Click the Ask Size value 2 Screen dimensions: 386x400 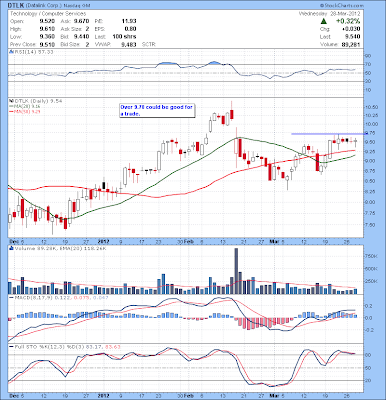pyautogui.click(x=87, y=29)
